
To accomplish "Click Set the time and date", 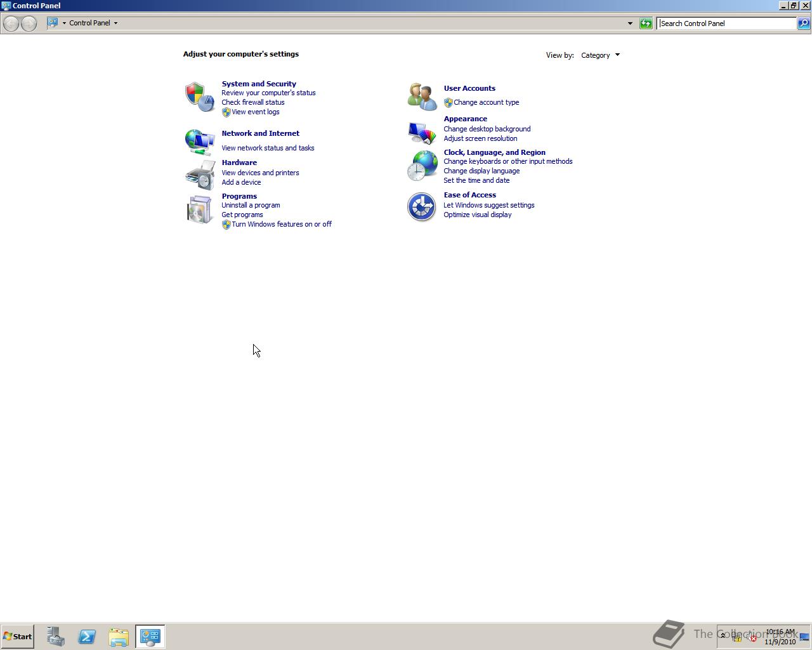I will [x=476, y=180].
